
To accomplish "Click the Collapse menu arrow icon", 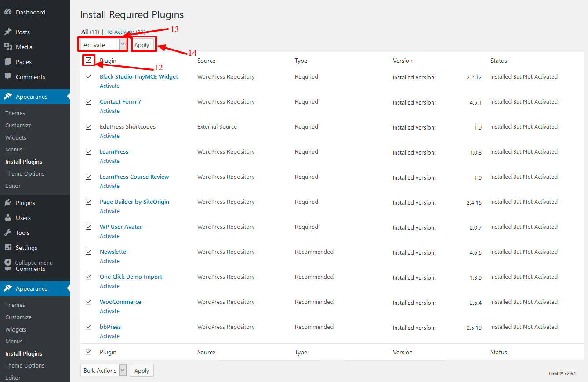I will click(8, 263).
